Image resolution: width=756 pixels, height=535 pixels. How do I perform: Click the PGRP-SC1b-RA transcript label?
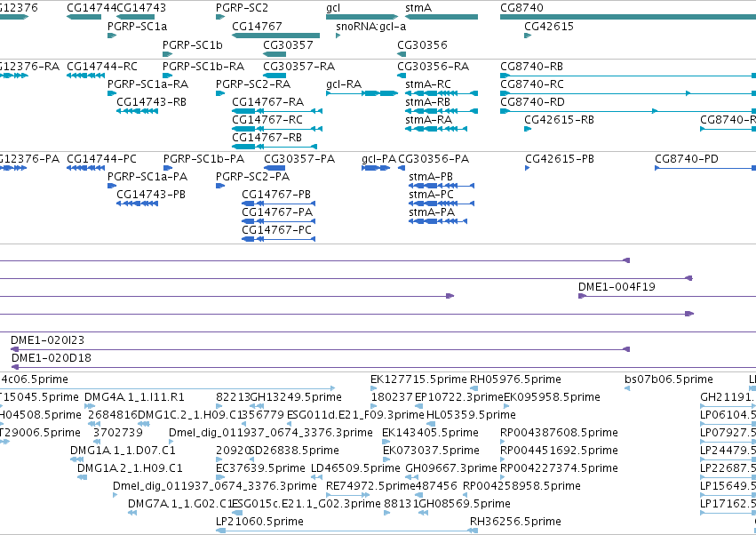tap(203, 66)
